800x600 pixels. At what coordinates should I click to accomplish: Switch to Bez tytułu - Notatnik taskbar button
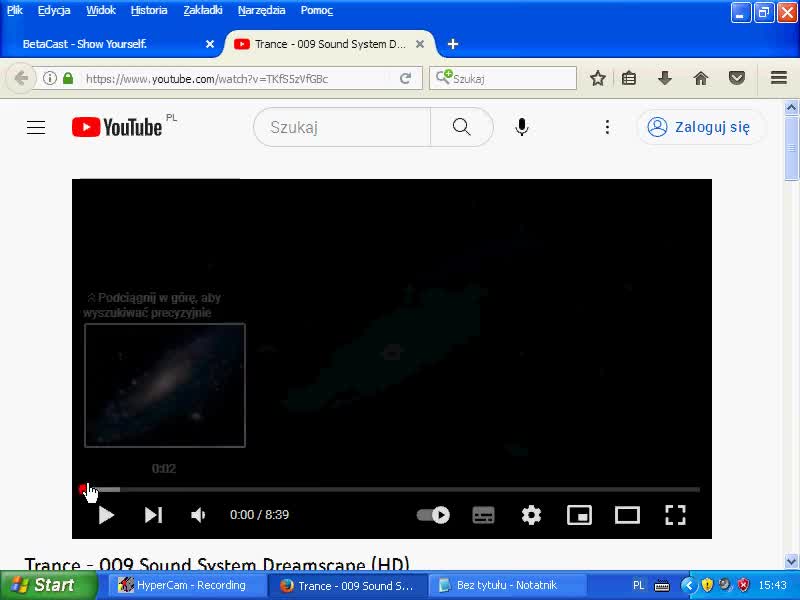point(506,585)
